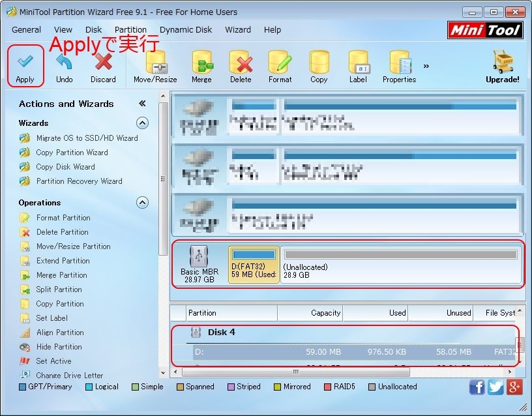
Task: Click the sidebar scroll down arrow
Action: pos(163,373)
